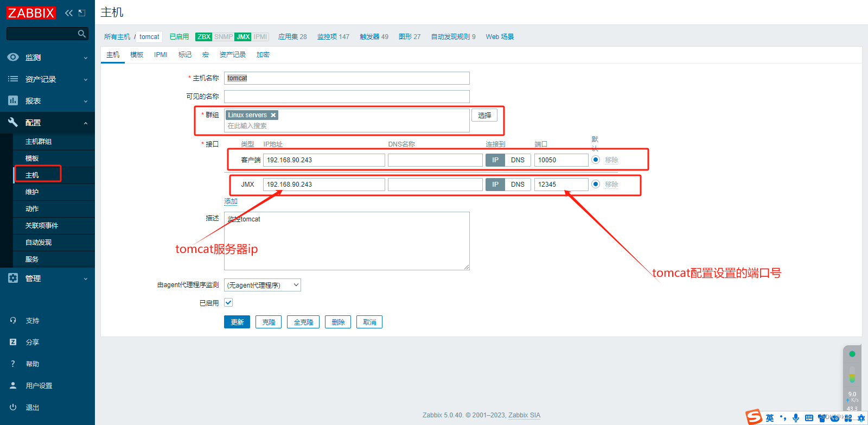The image size is (868, 425).
Task: Click the JMX port field 12345
Action: click(x=561, y=185)
